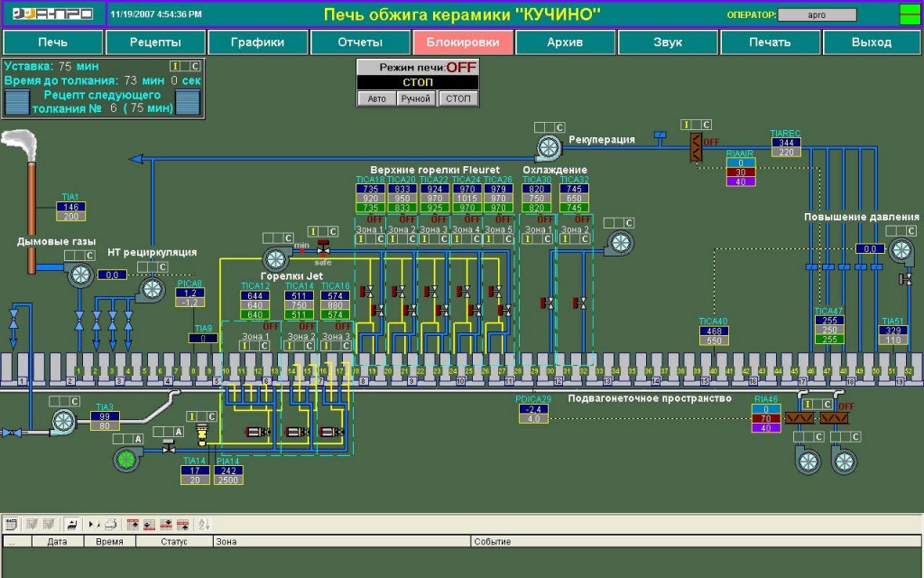Toggle I indicator for Fleuret Зона 1

tap(361, 239)
